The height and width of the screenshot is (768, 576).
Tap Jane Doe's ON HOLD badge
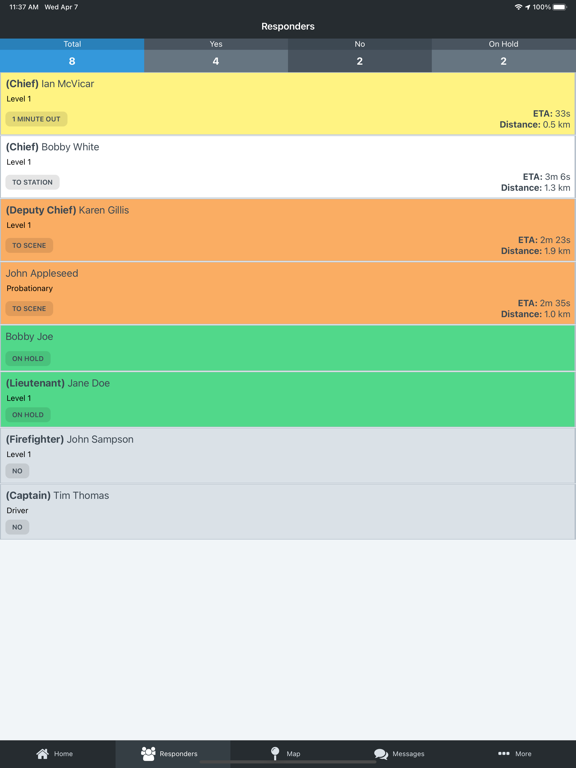pyautogui.click(x=28, y=415)
